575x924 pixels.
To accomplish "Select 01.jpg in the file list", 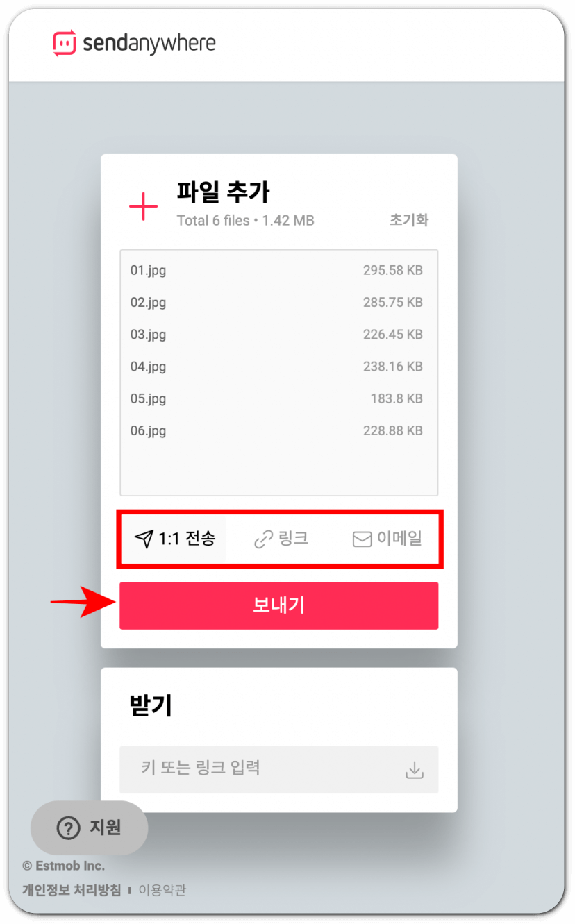I will [x=279, y=271].
